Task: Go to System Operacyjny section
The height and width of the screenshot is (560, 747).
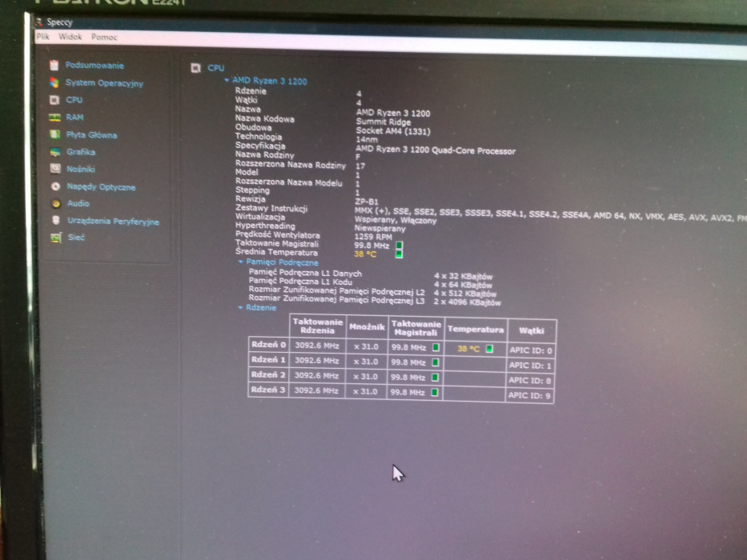Action: pos(104,83)
